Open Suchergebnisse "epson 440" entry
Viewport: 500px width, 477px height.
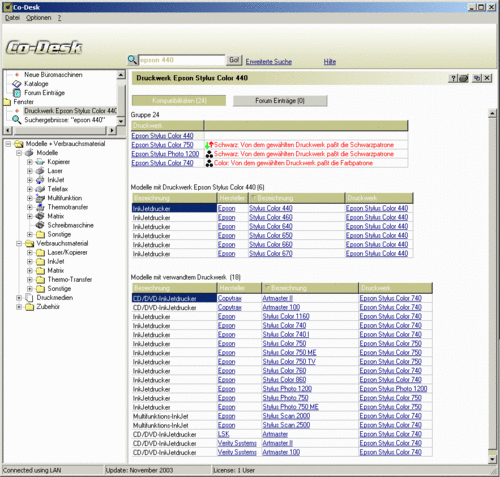[65, 120]
